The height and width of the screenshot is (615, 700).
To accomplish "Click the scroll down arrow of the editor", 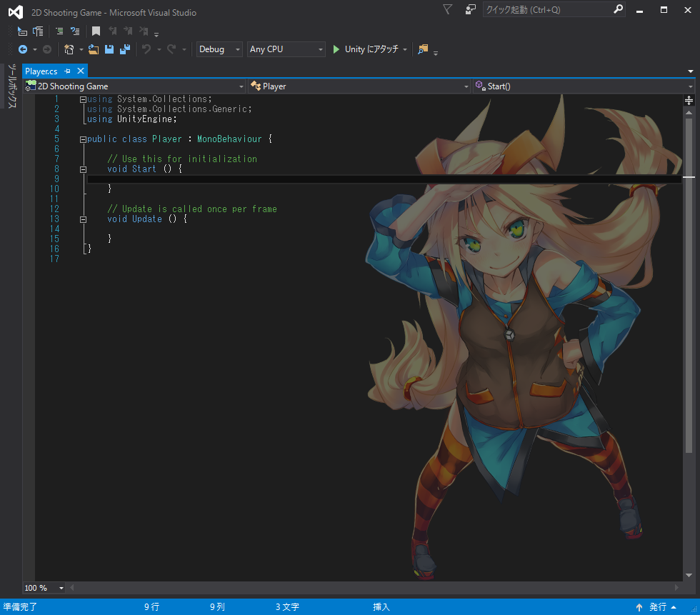I will coord(689,575).
